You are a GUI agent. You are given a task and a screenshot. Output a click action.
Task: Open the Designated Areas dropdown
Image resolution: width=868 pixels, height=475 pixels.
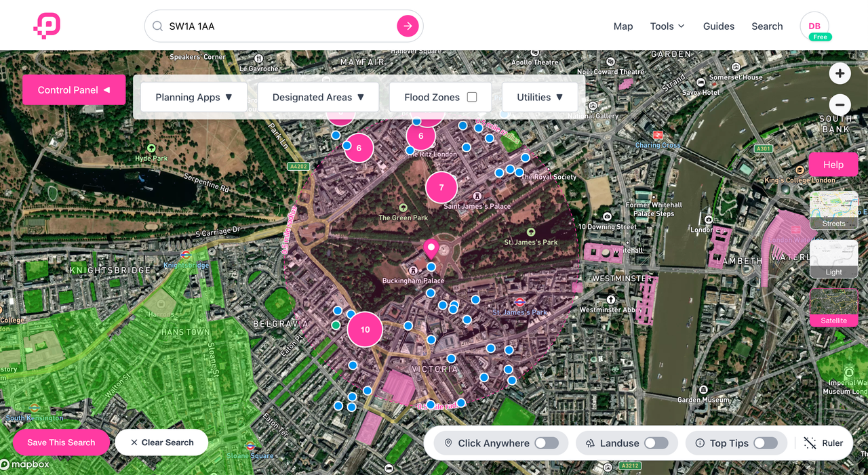pos(318,97)
